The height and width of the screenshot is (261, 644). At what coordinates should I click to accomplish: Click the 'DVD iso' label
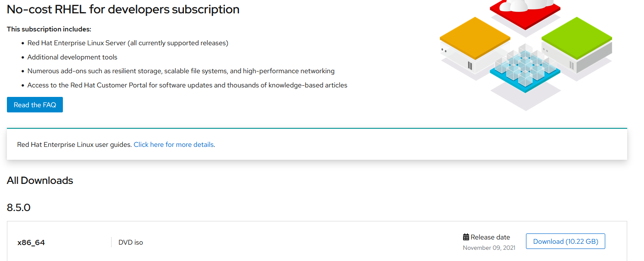pos(131,242)
